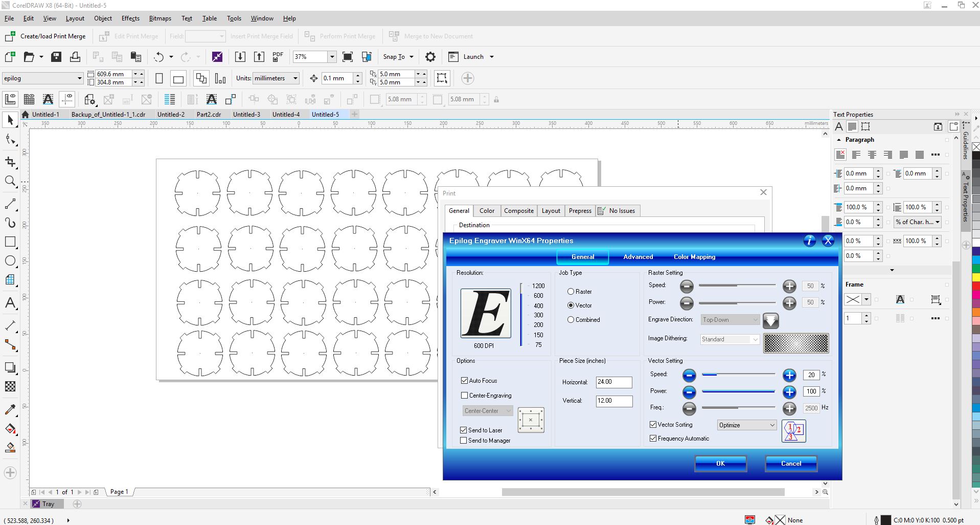This screenshot has height=525, width=980.
Task: Choose the Crop tool
Action: tap(10, 162)
